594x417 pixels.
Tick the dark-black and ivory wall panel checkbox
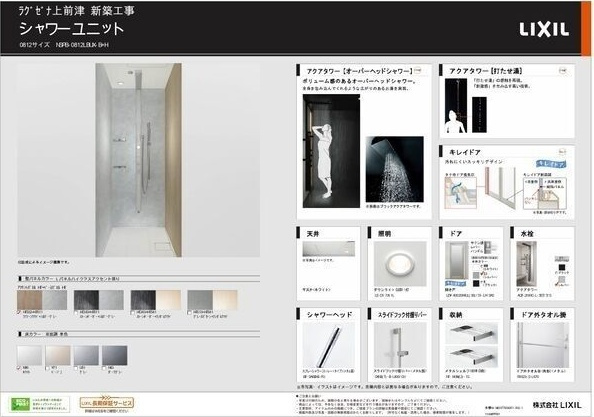tap(133, 312)
